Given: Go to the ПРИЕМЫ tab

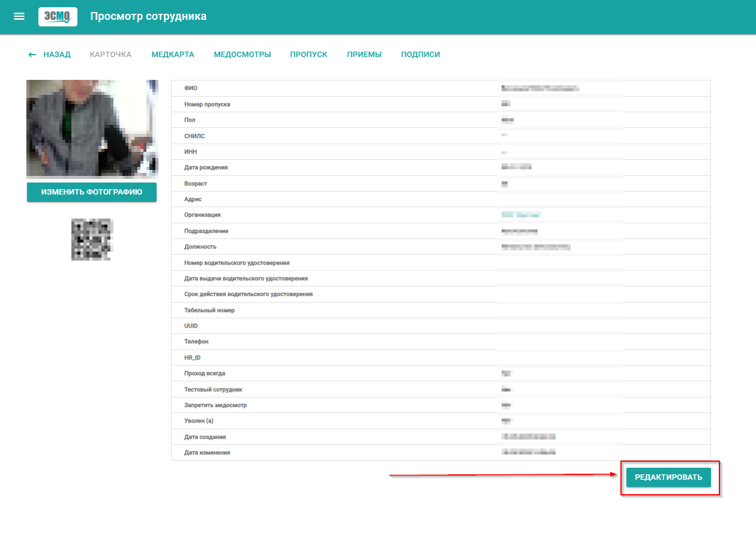Looking at the screenshot, I should 364,55.
